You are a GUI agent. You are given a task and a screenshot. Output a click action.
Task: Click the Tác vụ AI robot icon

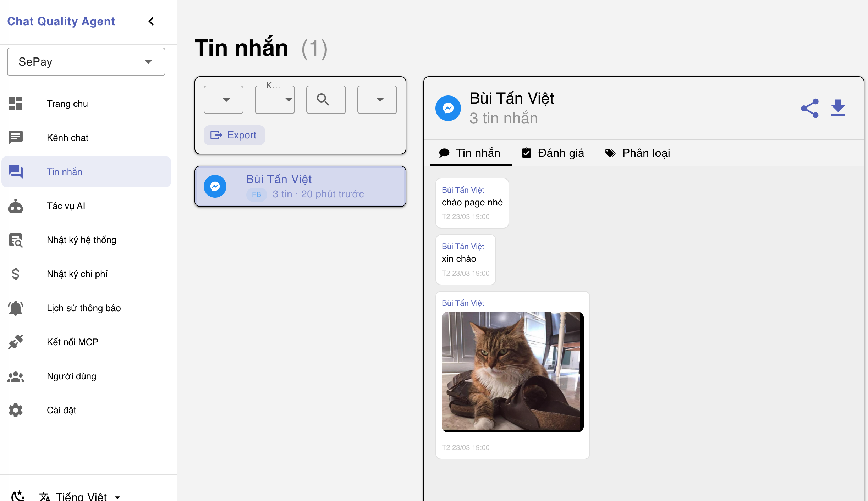coord(15,206)
